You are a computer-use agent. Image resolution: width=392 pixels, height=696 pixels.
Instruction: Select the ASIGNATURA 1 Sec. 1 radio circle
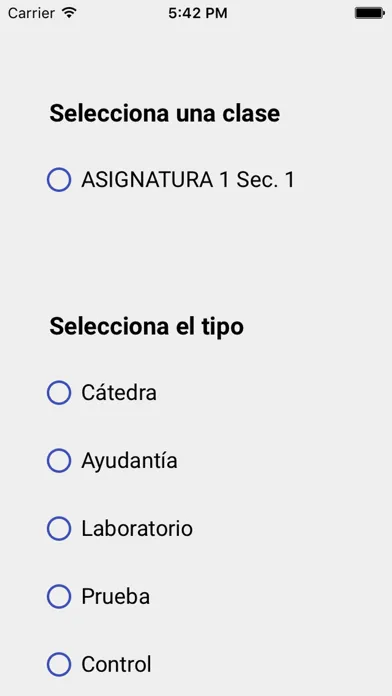click(59, 179)
